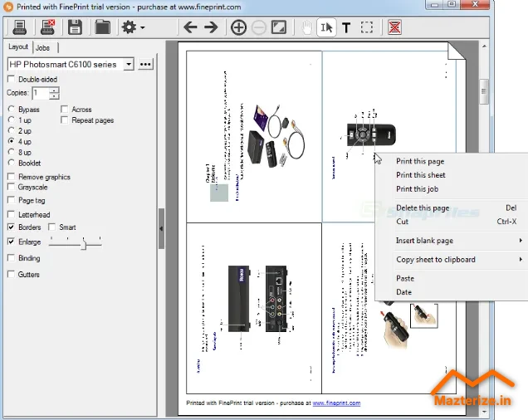Select the 1 up layout option
528x420 pixels.
point(11,120)
